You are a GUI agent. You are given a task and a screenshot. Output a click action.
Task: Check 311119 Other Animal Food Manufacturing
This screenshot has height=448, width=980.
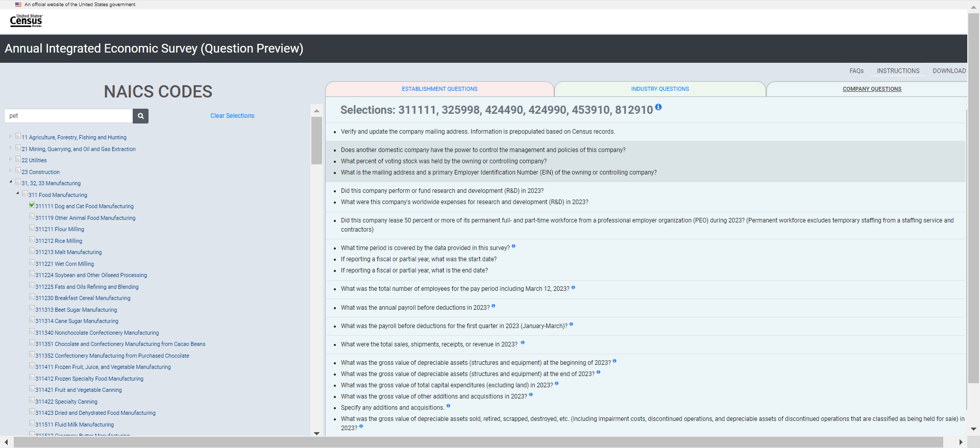click(32, 217)
